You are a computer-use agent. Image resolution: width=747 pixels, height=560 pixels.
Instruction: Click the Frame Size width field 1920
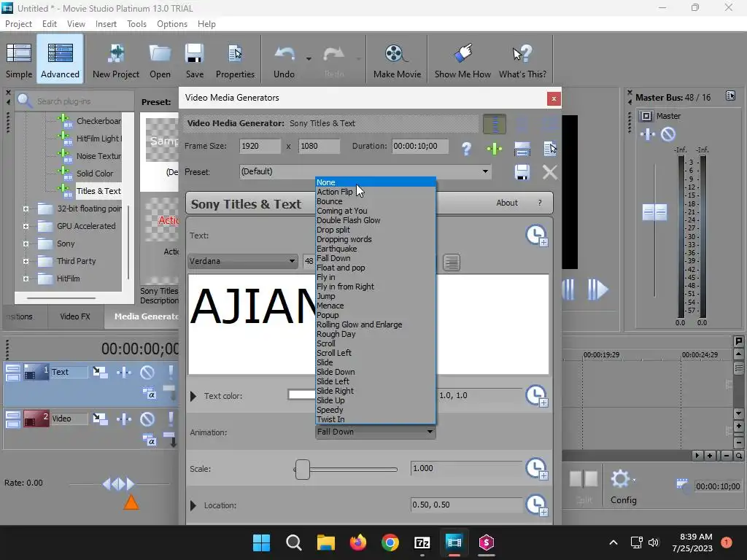coord(260,146)
